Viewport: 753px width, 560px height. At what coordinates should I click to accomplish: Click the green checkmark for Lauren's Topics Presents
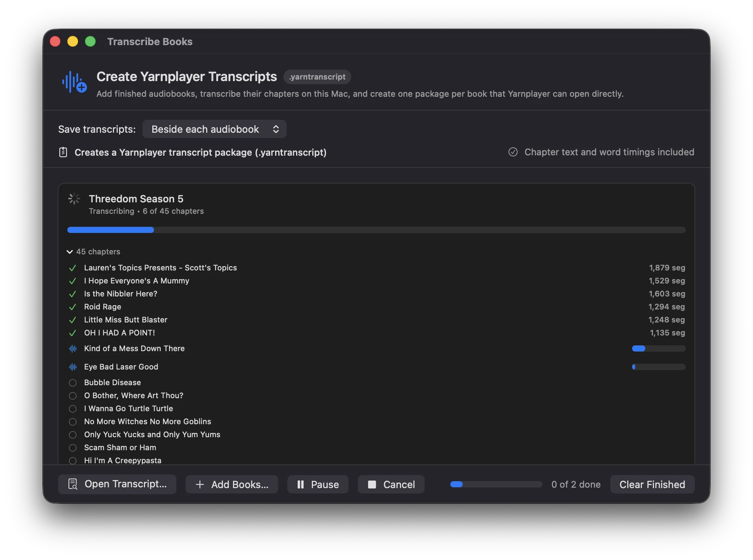pos(72,268)
